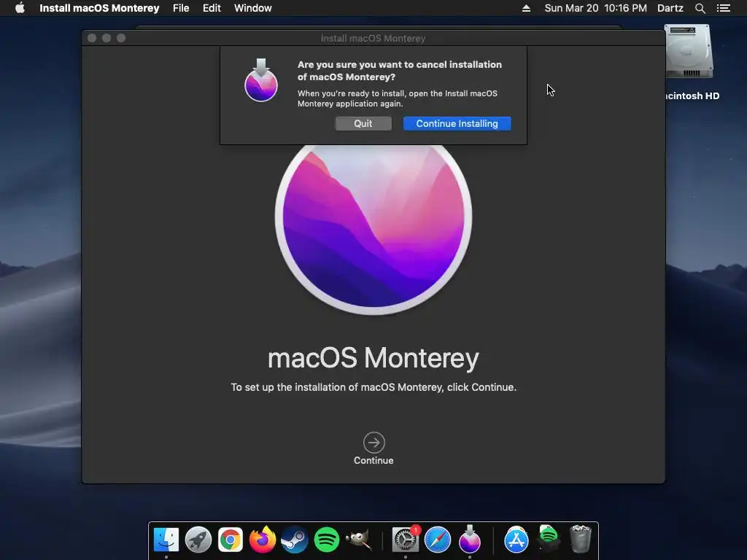Screen dimensions: 747x560
Task: Open Notification Center list icon
Action: [x=723, y=8]
